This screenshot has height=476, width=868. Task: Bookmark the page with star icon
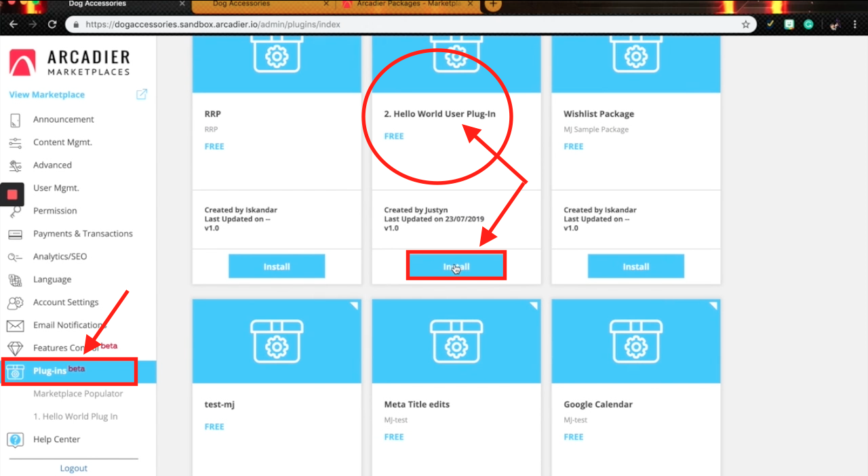746,24
